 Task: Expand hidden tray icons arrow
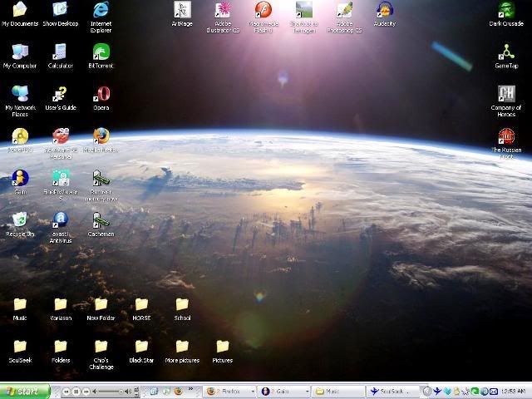pyautogui.click(x=428, y=392)
